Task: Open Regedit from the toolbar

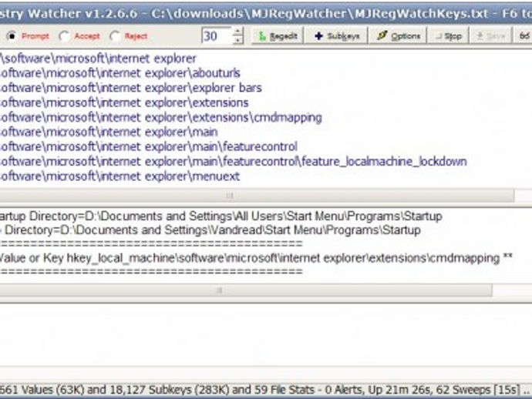Action: point(278,36)
